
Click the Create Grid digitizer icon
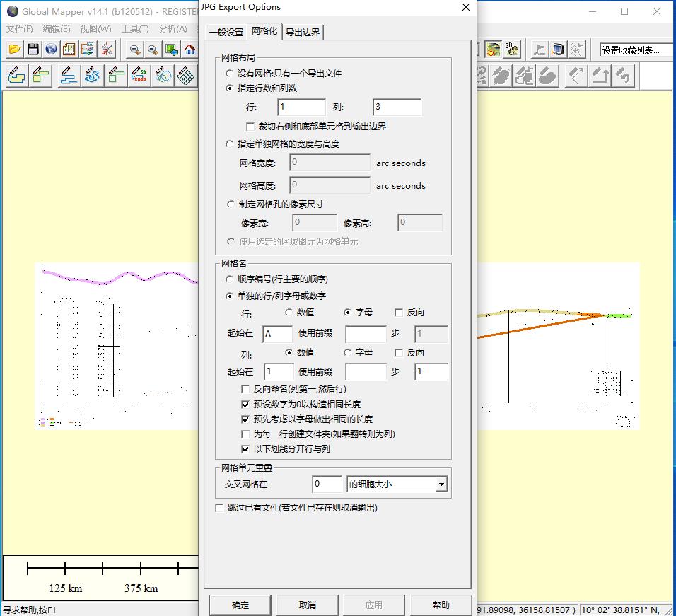coord(186,75)
